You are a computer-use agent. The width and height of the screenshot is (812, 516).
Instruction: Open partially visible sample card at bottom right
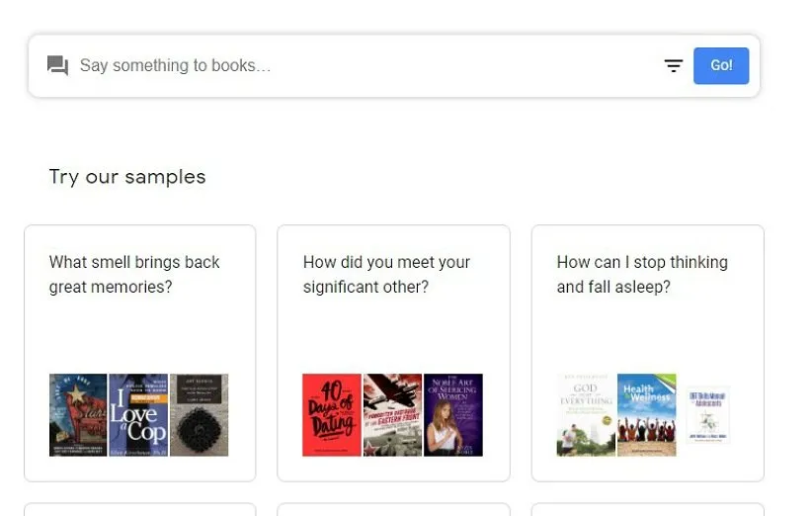click(647, 509)
